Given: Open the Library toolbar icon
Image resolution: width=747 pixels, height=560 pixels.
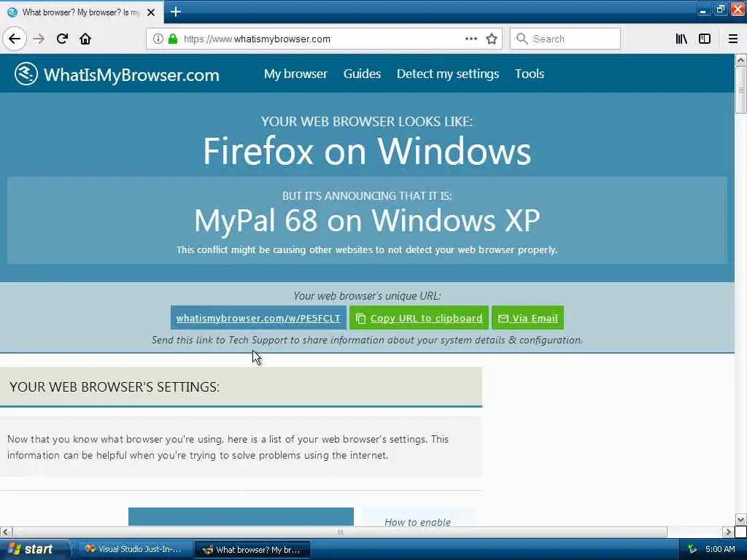Looking at the screenshot, I should [681, 39].
